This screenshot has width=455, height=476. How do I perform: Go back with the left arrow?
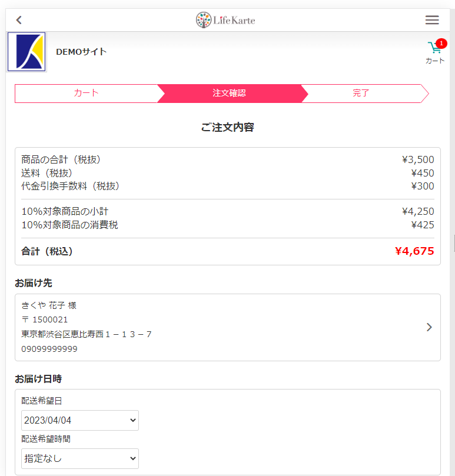click(x=19, y=20)
